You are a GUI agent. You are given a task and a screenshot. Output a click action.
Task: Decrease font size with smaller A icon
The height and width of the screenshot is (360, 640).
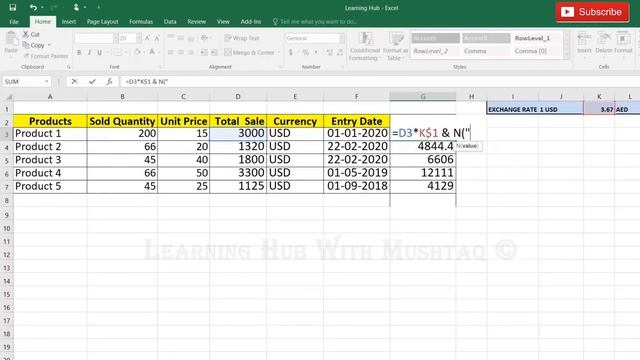157,38
